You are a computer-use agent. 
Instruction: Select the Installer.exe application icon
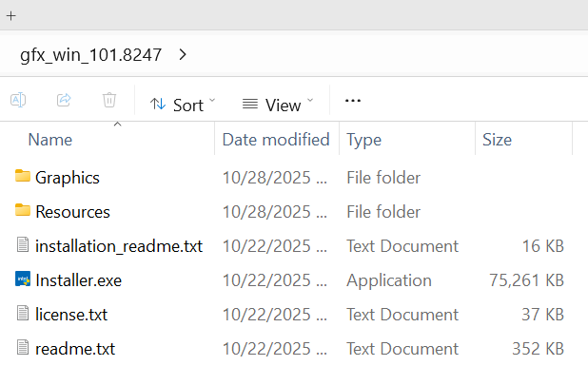click(x=24, y=279)
